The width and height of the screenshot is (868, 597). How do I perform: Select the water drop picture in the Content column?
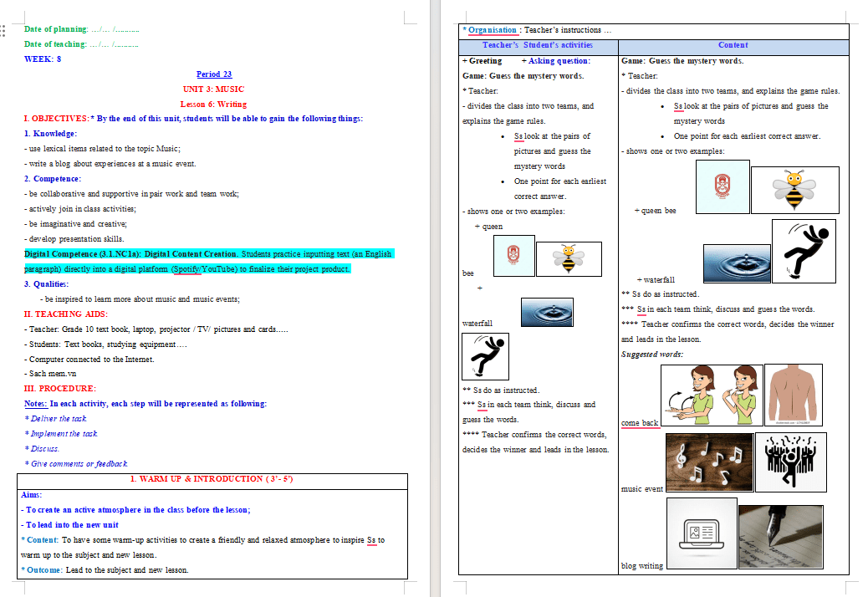point(737,263)
